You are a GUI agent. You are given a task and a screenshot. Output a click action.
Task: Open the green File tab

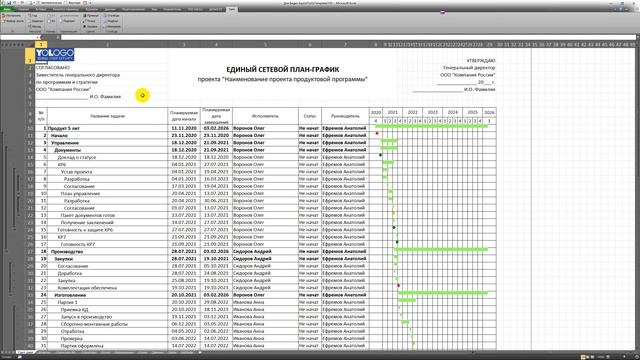(x=7, y=9)
